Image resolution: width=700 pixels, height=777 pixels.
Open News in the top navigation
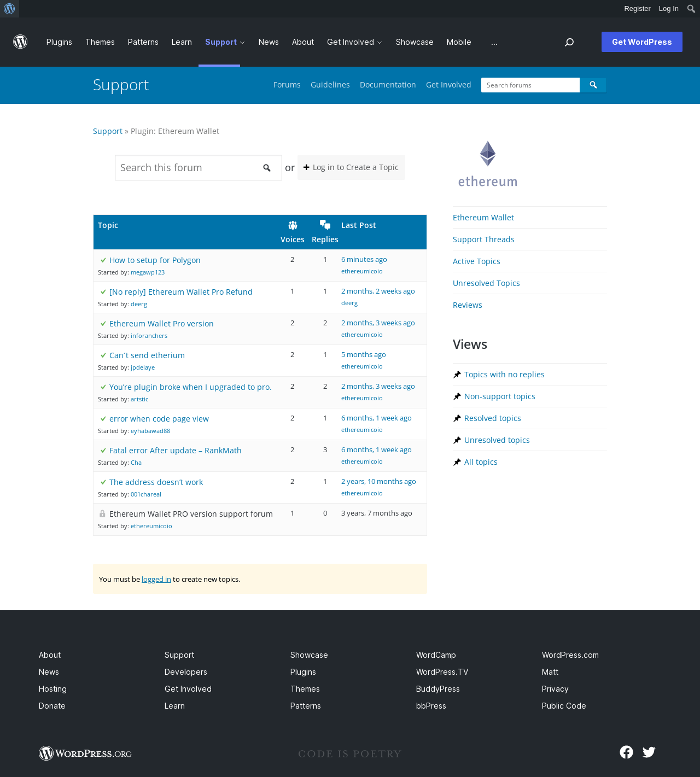pyautogui.click(x=269, y=42)
